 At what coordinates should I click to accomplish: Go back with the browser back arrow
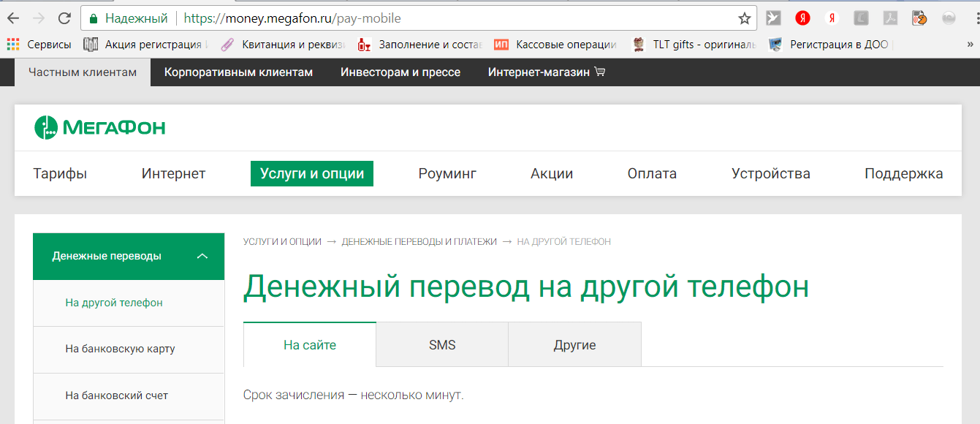(13, 18)
